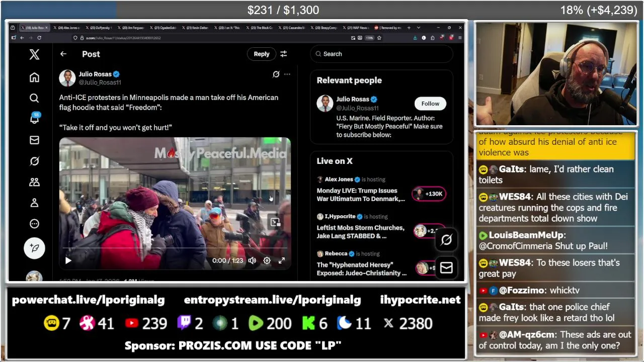Open More circle icon in sidebar
Screen dimensions: 644x362
point(34,224)
